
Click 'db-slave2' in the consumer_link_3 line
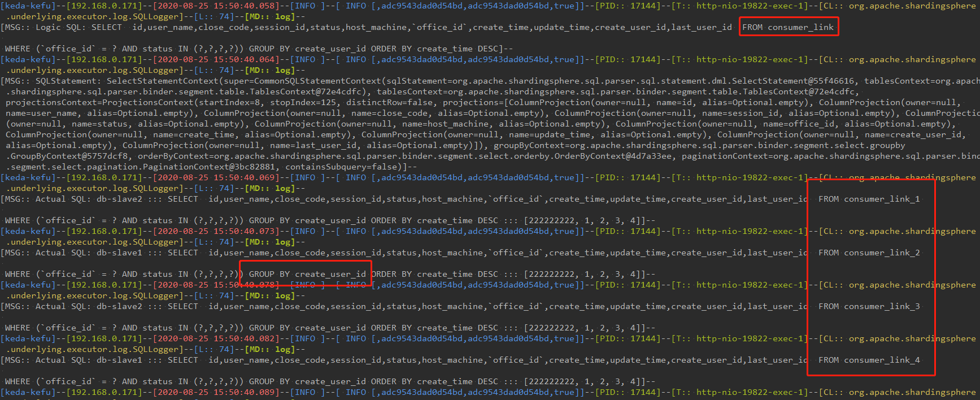point(120,306)
